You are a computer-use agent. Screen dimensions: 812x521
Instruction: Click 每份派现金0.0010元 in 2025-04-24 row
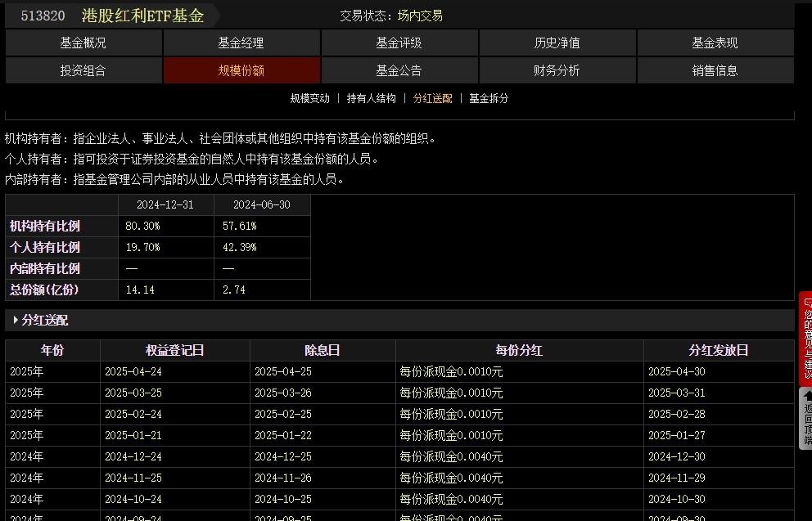(x=451, y=371)
